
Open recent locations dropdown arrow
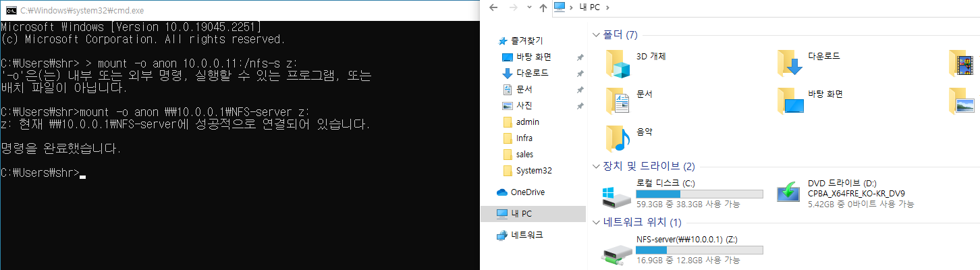pyautogui.click(x=529, y=8)
